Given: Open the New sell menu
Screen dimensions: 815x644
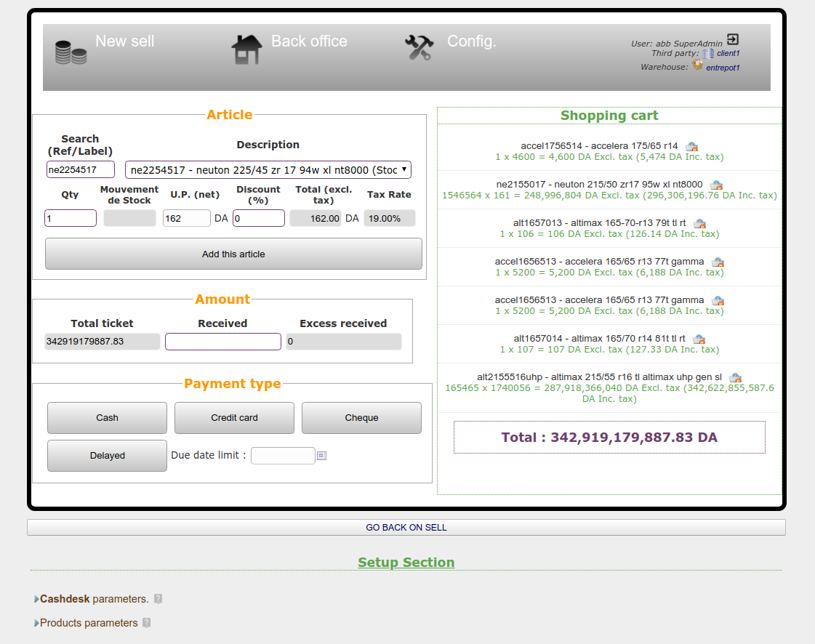Looking at the screenshot, I should click(x=124, y=41).
